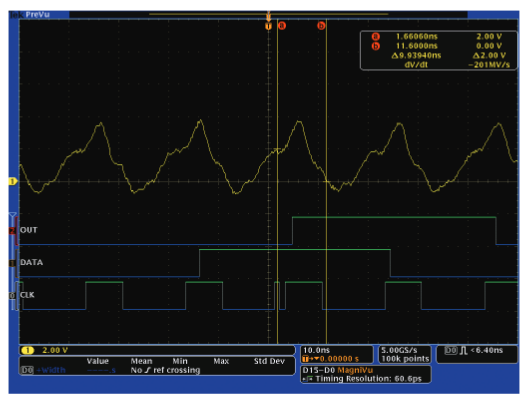528x400 pixels.
Task: Click the red a icon in cursor readout
Action: tap(375, 36)
